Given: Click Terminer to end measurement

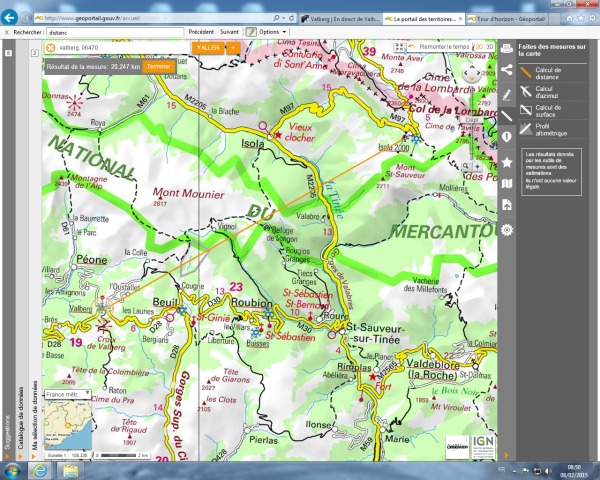Looking at the screenshot, I should 158,67.
